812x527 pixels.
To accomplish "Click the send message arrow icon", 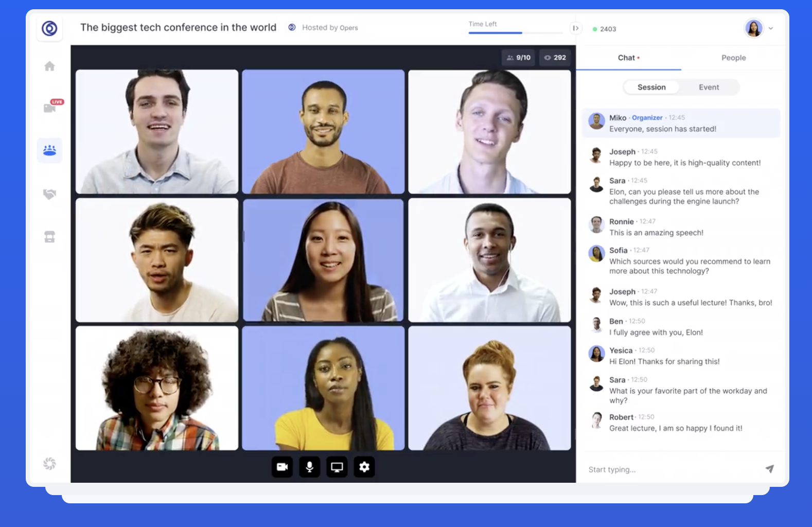I will (x=769, y=469).
